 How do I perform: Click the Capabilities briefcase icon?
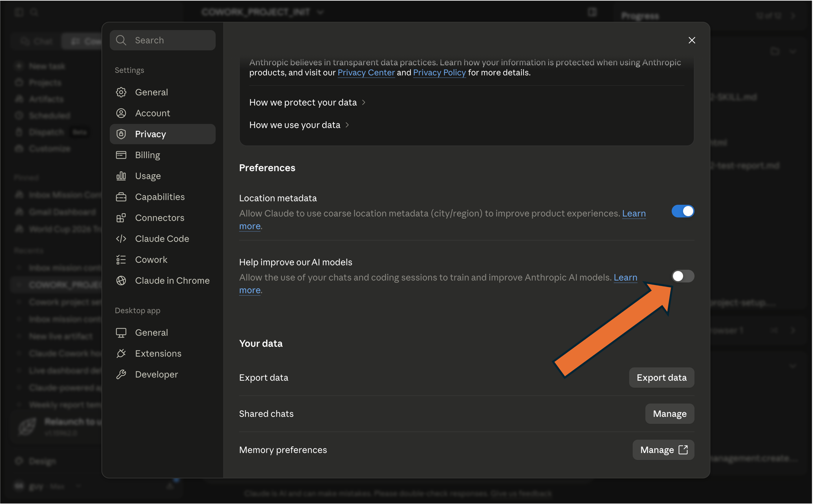121,197
